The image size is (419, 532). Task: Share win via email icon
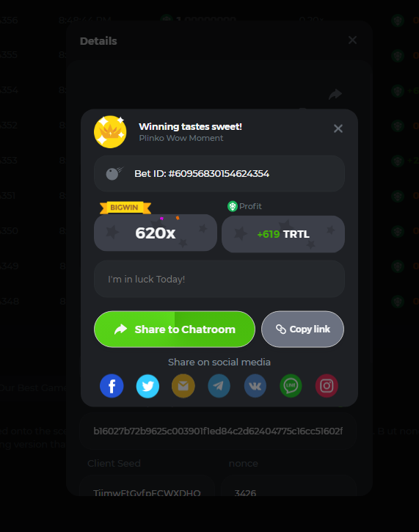tap(183, 386)
